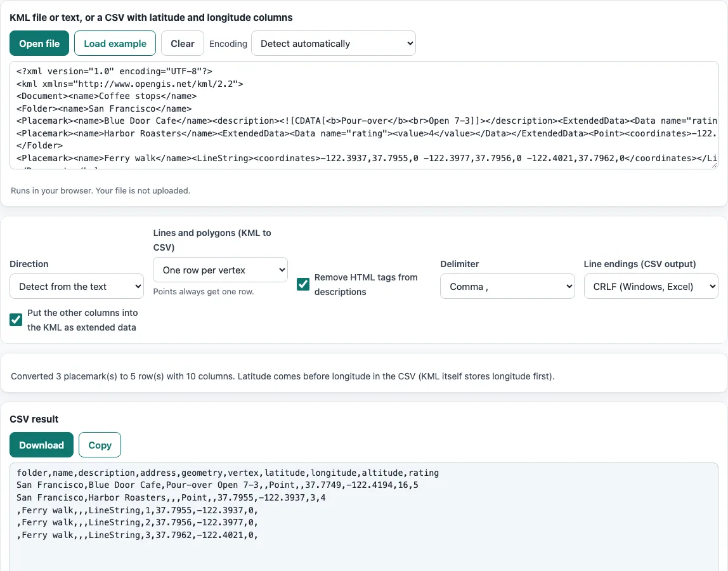Screen dimensions: 728x571
Task: Click the Placemark Ferry walk LineString line in input
Action: point(367,159)
